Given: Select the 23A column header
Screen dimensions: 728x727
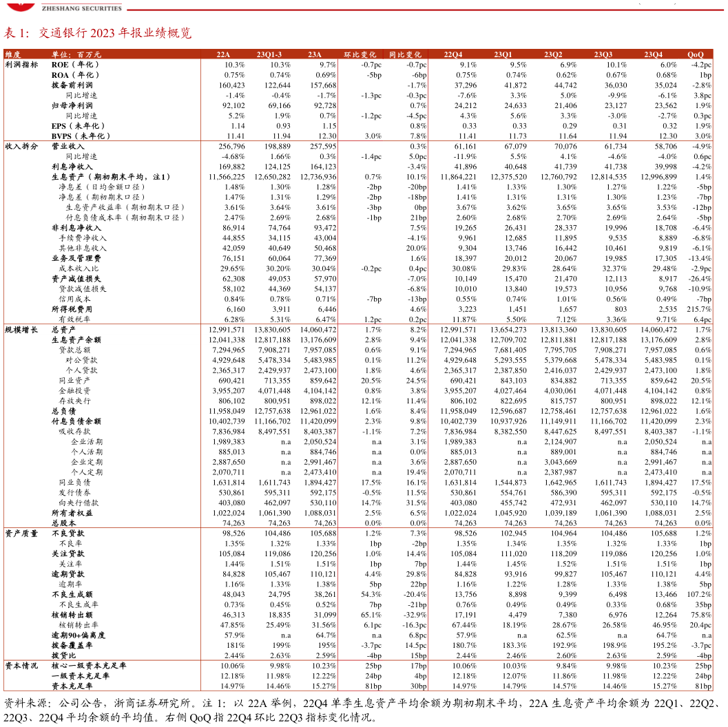Looking at the screenshot, I should coord(315,55).
